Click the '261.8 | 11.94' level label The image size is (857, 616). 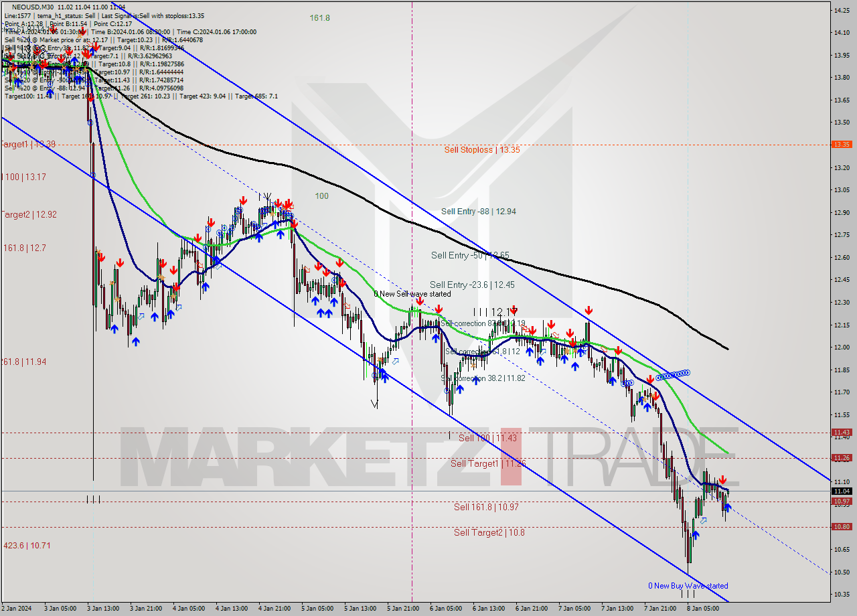click(x=23, y=362)
